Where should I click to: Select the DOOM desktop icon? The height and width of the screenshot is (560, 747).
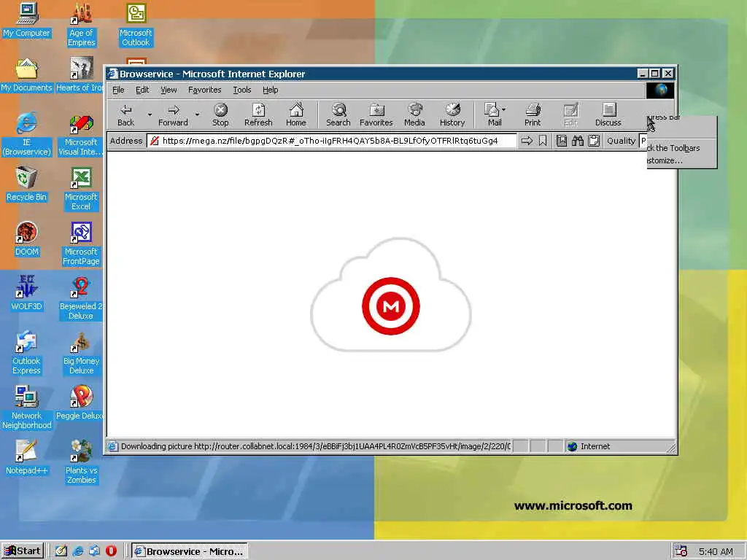pos(27,239)
